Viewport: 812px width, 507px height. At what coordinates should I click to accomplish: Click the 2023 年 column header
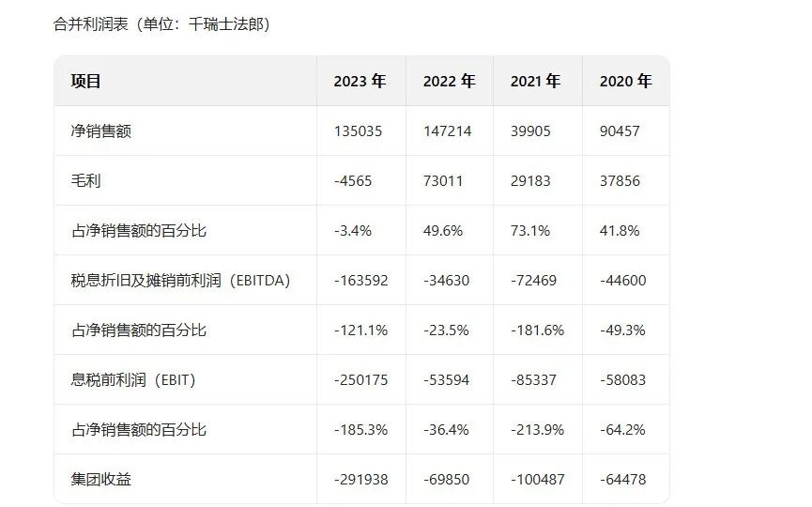click(360, 82)
